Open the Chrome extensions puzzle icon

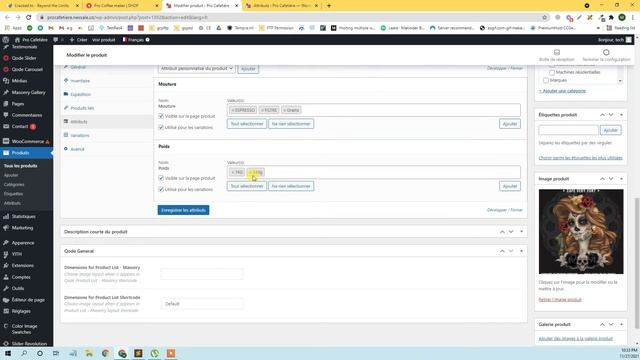pyautogui.click(x=611, y=17)
